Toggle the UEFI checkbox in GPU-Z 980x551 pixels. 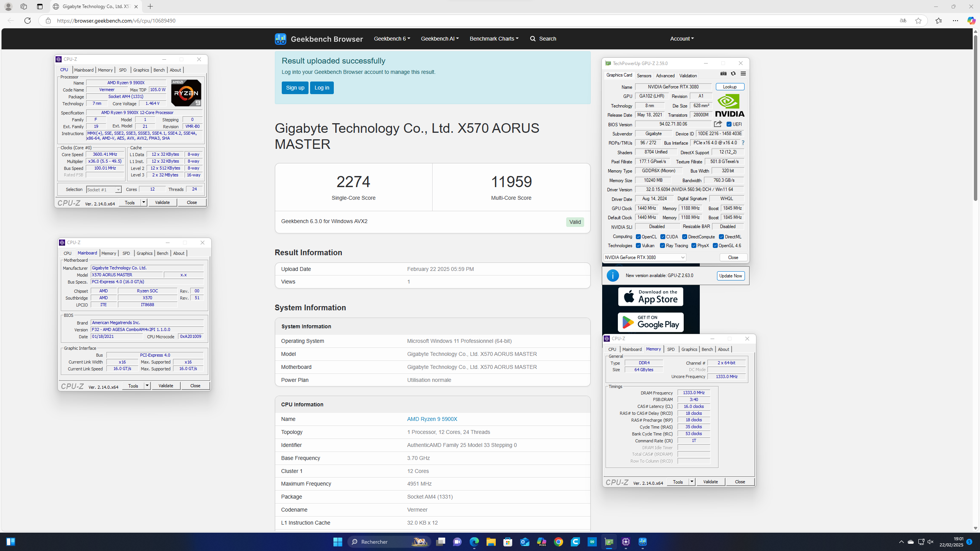pyautogui.click(x=729, y=124)
